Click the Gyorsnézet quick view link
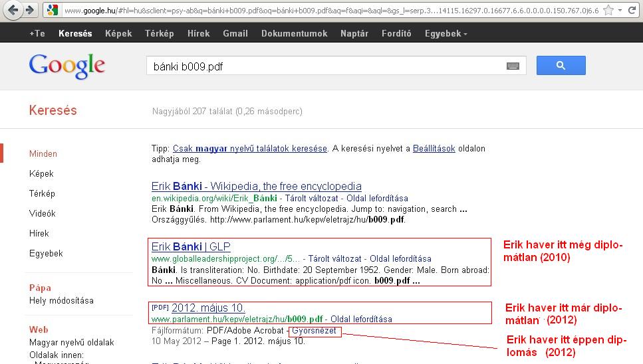The height and width of the screenshot is (364, 643). tap(316, 331)
